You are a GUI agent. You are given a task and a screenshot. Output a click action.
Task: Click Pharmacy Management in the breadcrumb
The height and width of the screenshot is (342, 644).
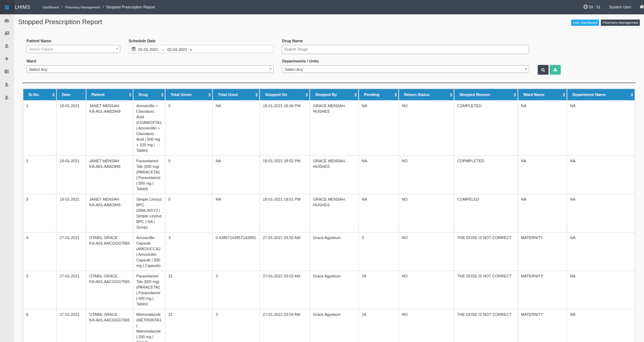coord(82,7)
